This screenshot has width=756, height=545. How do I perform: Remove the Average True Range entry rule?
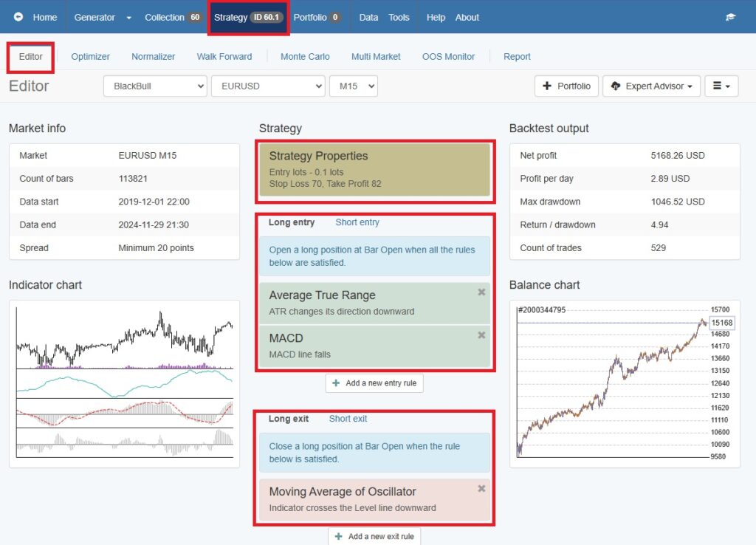coord(481,292)
